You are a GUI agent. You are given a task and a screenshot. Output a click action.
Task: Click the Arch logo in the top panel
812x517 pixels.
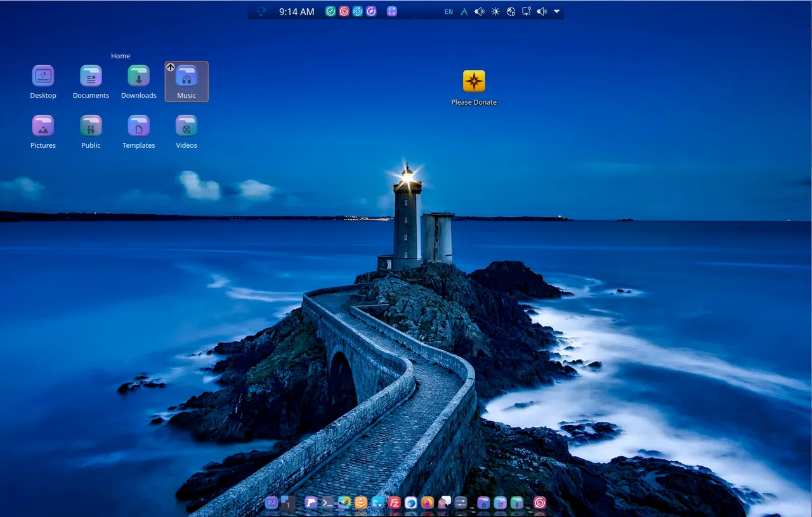pyautogui.click(x=464, y=11)
